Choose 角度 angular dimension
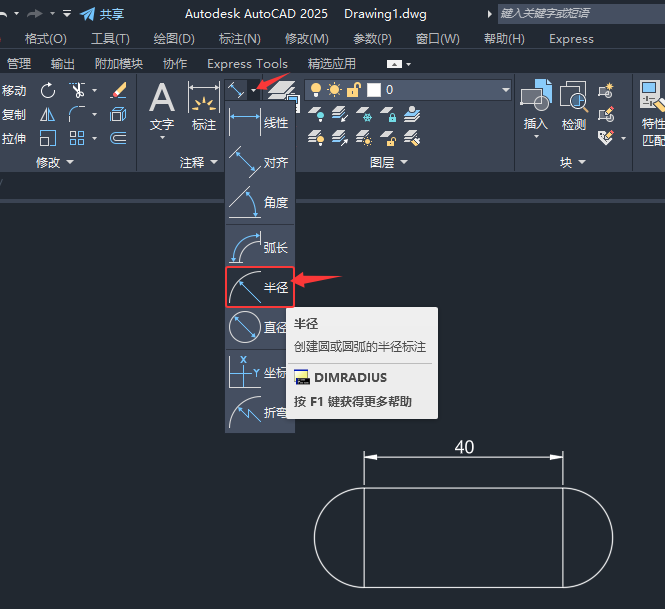This screenshot has height=609, width=665. coord(260,202)
